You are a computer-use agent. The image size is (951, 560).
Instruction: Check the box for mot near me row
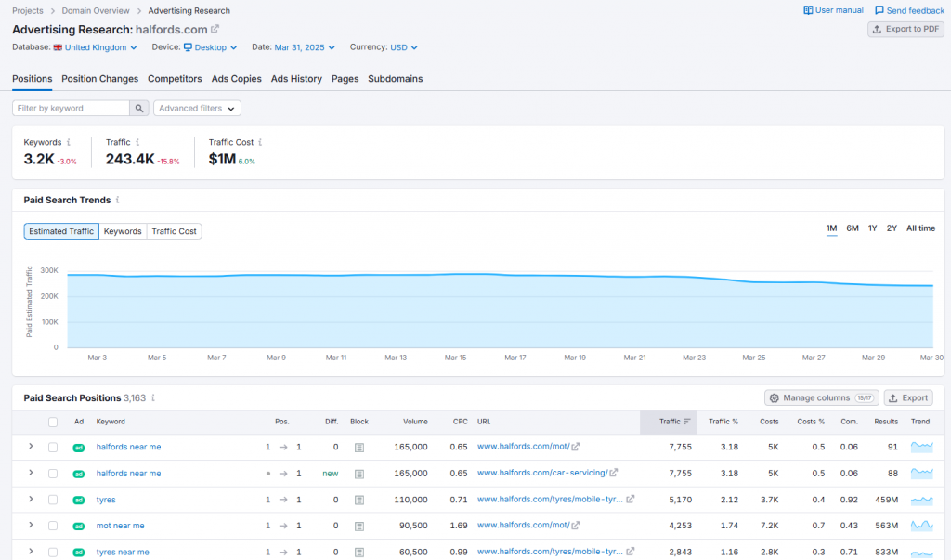tap(53, 526)
